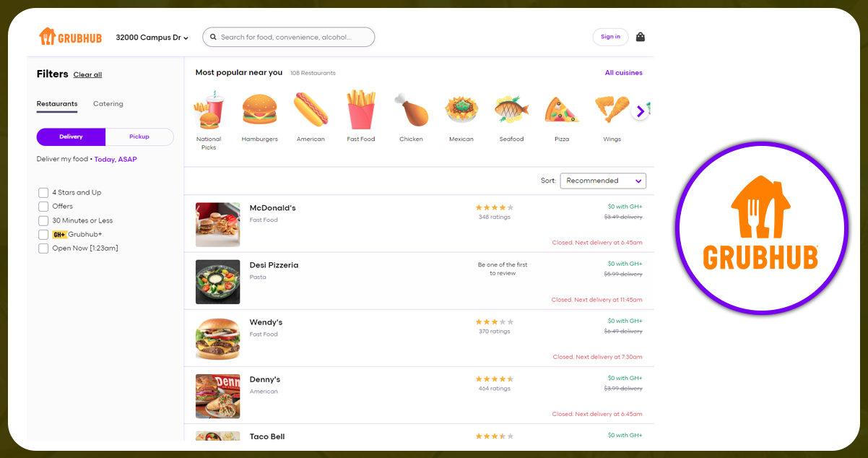Click the next arrow in cuisine carousel
This screenshot has height=458, width=868.
(639, 111)
